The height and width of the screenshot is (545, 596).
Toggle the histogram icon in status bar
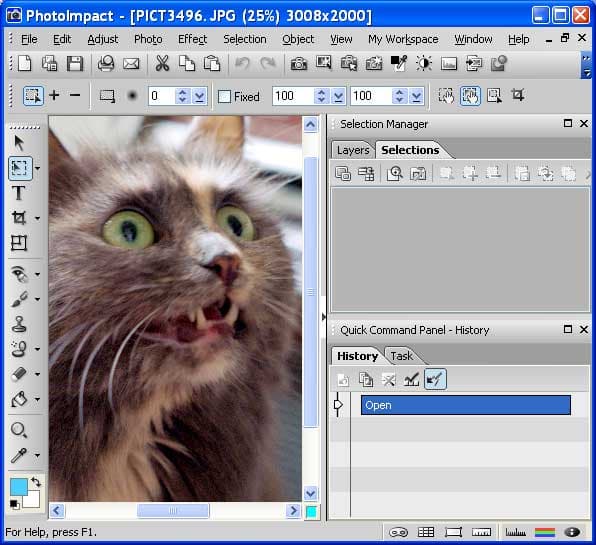coord(515,532)
